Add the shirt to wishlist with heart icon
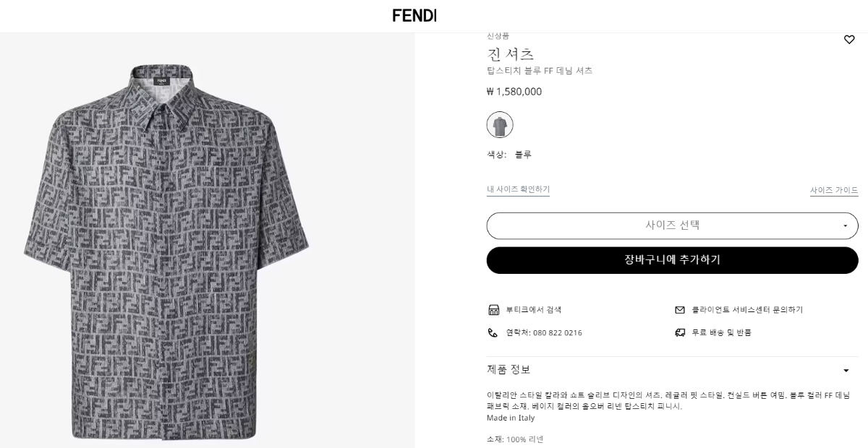 849,40
